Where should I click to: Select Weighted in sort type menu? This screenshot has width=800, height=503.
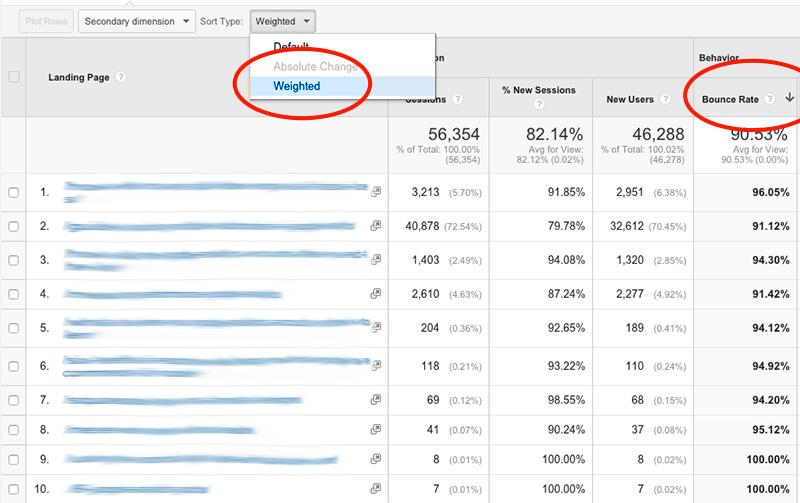[342, 86]
